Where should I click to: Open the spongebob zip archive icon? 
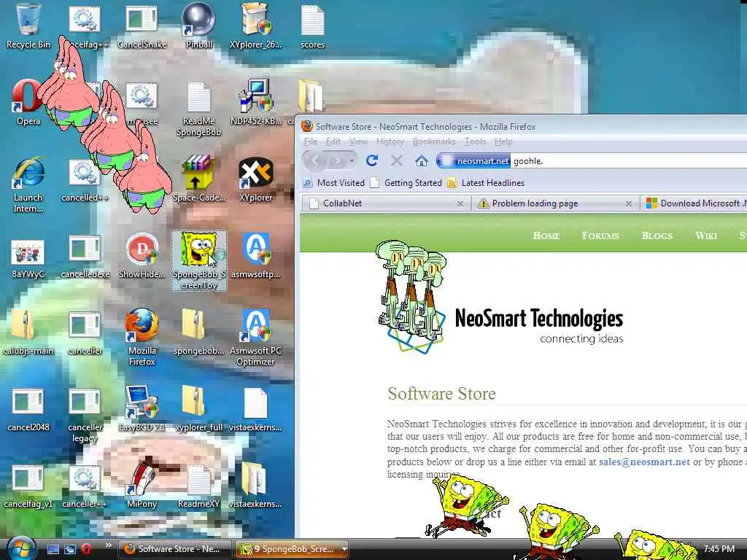[x=198, y=332]
